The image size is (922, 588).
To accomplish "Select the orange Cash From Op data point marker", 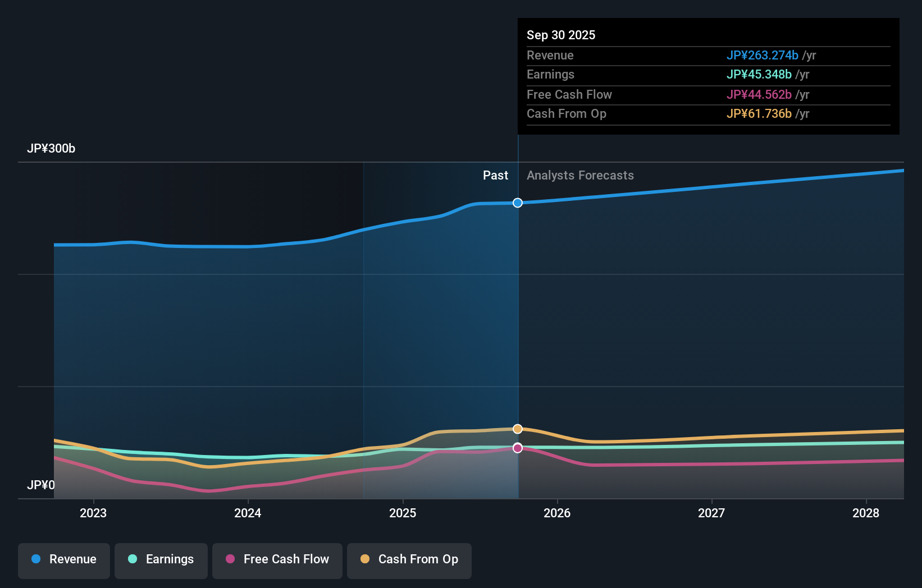I will 517,429.
